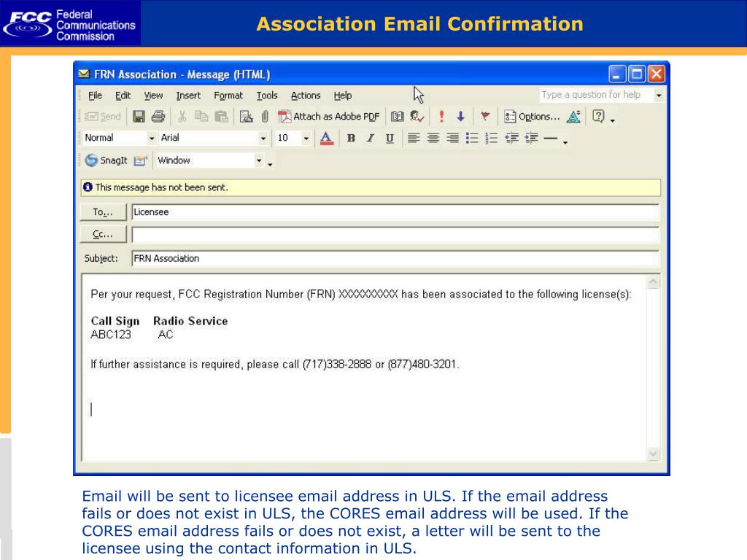Click the Paste clipboard icon

click(x=221, y=116)
